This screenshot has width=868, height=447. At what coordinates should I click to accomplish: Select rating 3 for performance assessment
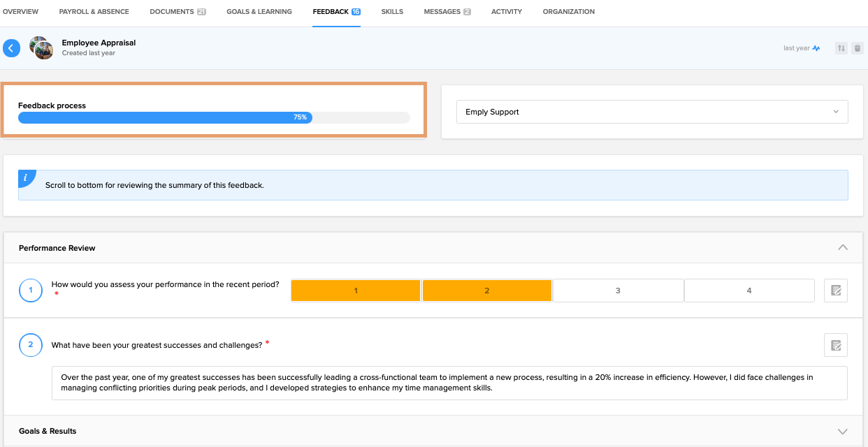coord(618,291)
